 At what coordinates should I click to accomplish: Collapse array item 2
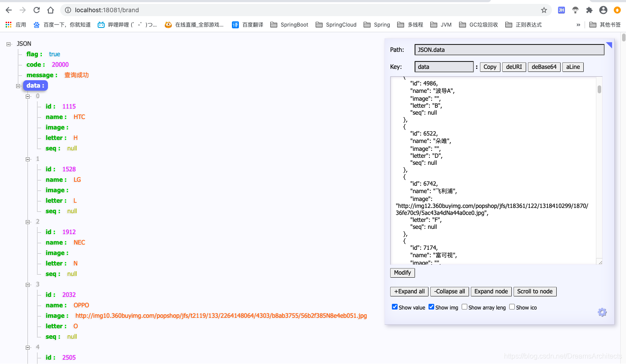(x=28, y=222)
